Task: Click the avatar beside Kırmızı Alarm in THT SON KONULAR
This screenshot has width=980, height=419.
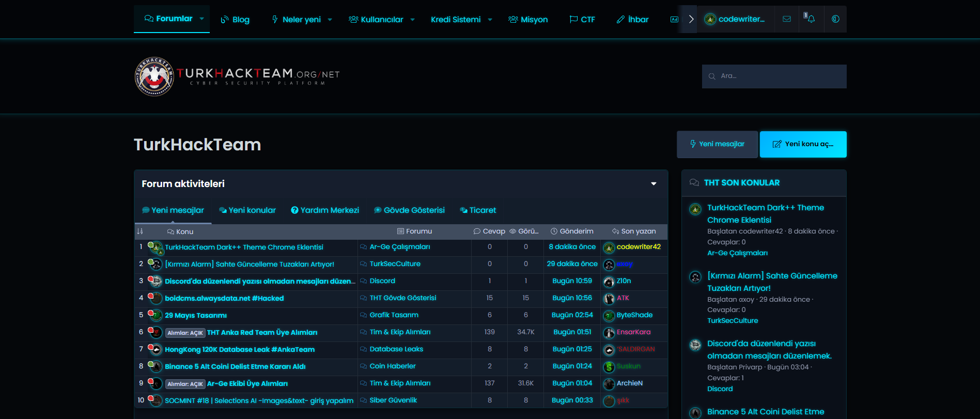Action: (695, 277)
